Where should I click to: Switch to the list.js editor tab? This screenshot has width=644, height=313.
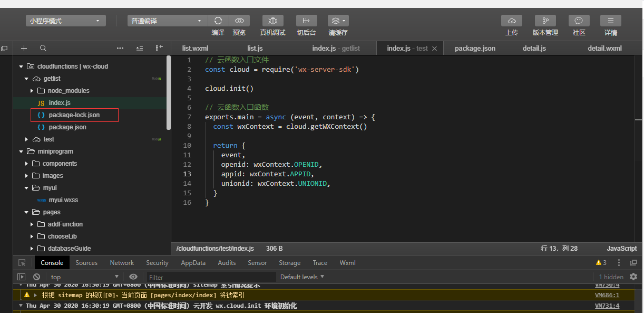click(255, 48)
